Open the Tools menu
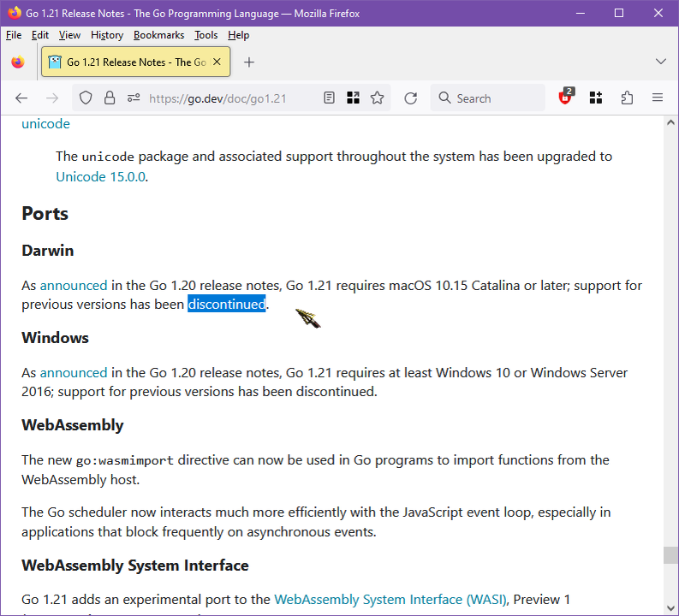679x616 pixels. click(x=205, y=35)
